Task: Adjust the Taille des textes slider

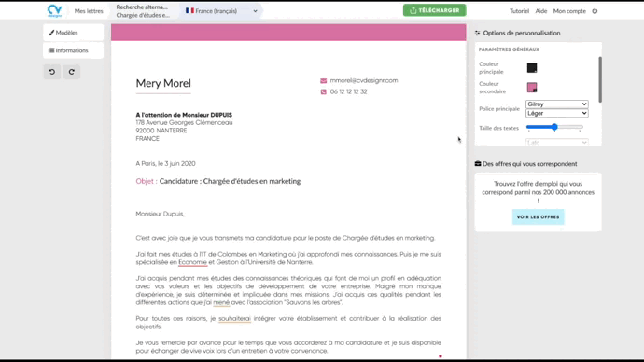Action: coord(554,127)
